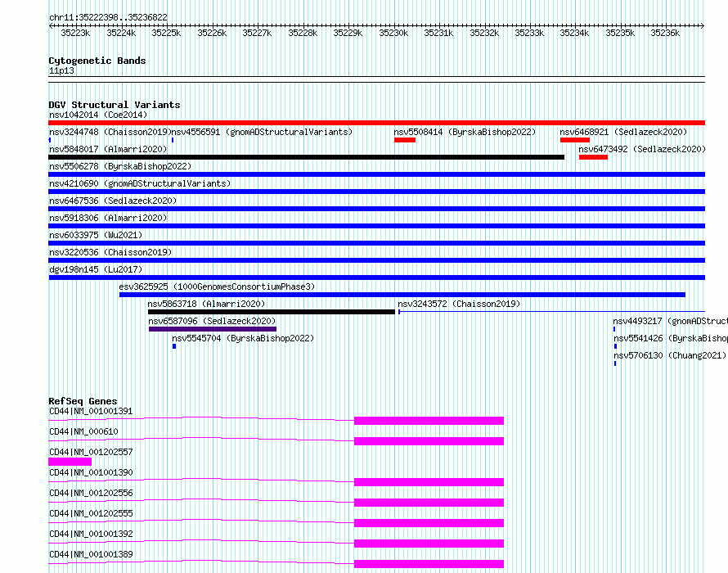Image resolution: width=728 pixels, height=573 pixels.
Task: Click the magenta exon of CD44|NM_001202557
Action: pyautogui.click(x=70, y=462)
